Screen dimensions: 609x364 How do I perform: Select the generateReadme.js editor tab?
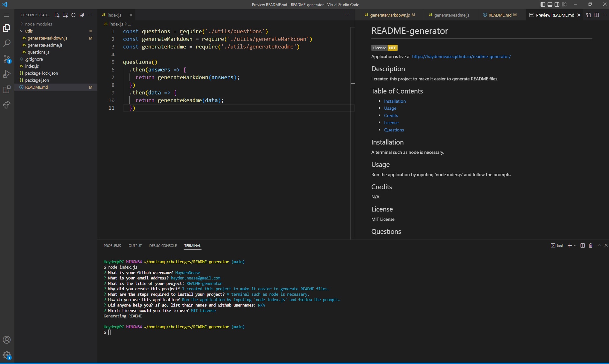[x=451, y=15]
